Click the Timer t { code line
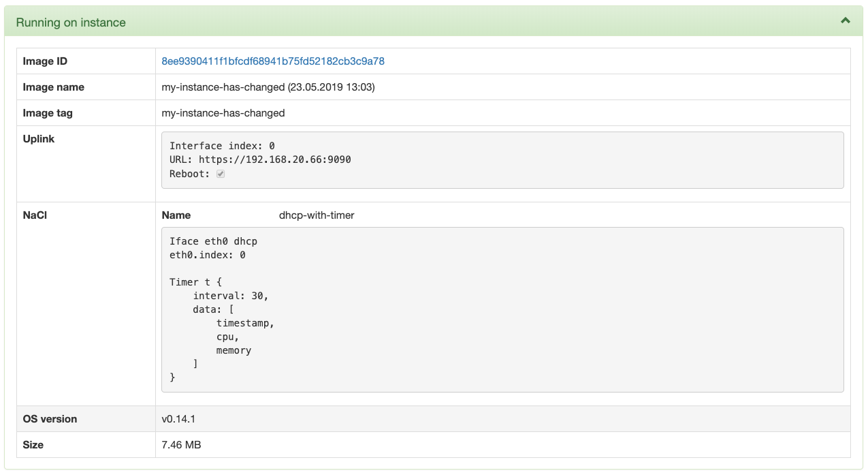868x475 pixels. pyautogui.click(x=196, y=281)
